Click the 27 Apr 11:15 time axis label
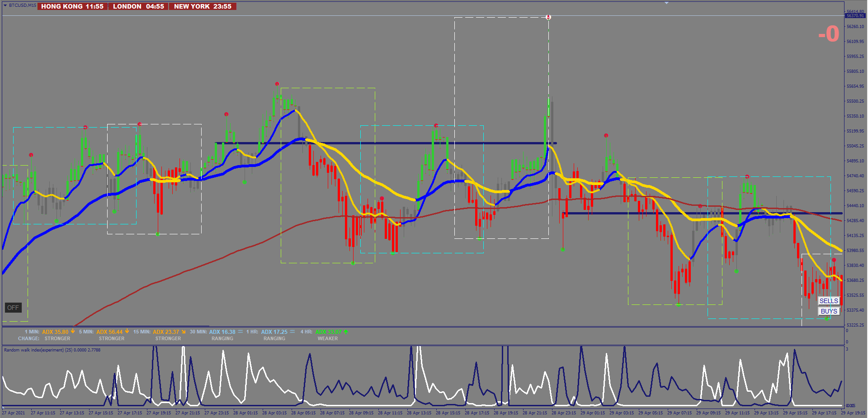Screen dimensions: 868x418 coord(43,413)
